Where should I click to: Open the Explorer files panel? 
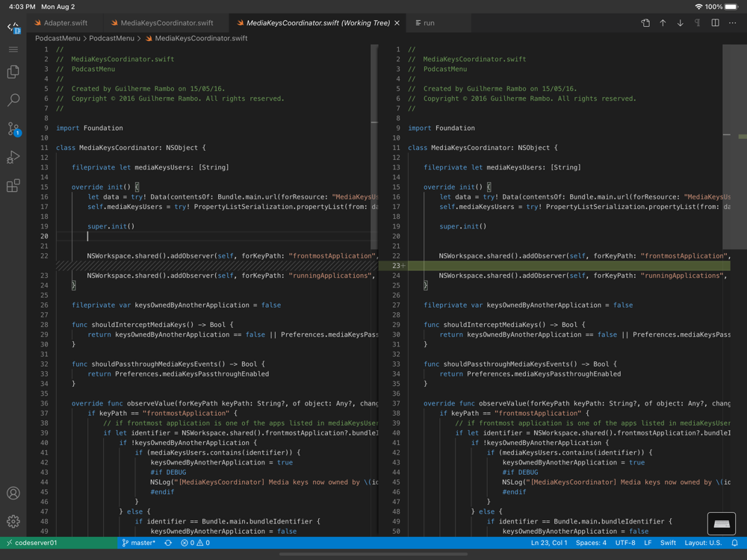tap(13, 72)
